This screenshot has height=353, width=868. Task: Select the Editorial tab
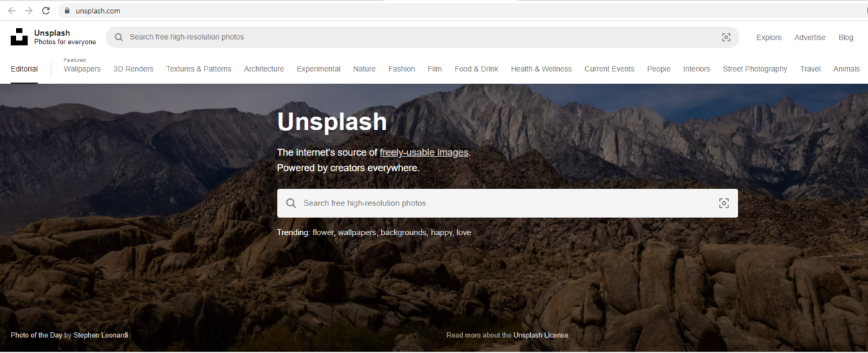(25, 69)
